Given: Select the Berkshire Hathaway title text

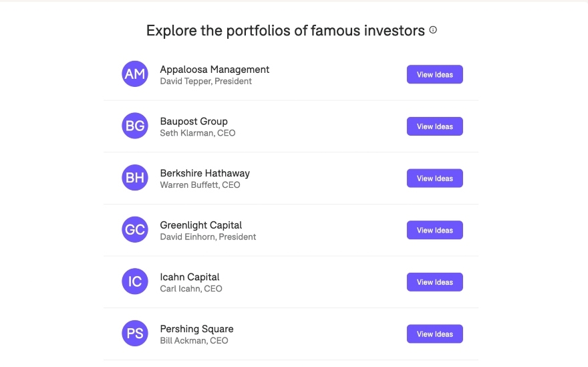Looking at the screenshot, I should (x=204, y=173).
